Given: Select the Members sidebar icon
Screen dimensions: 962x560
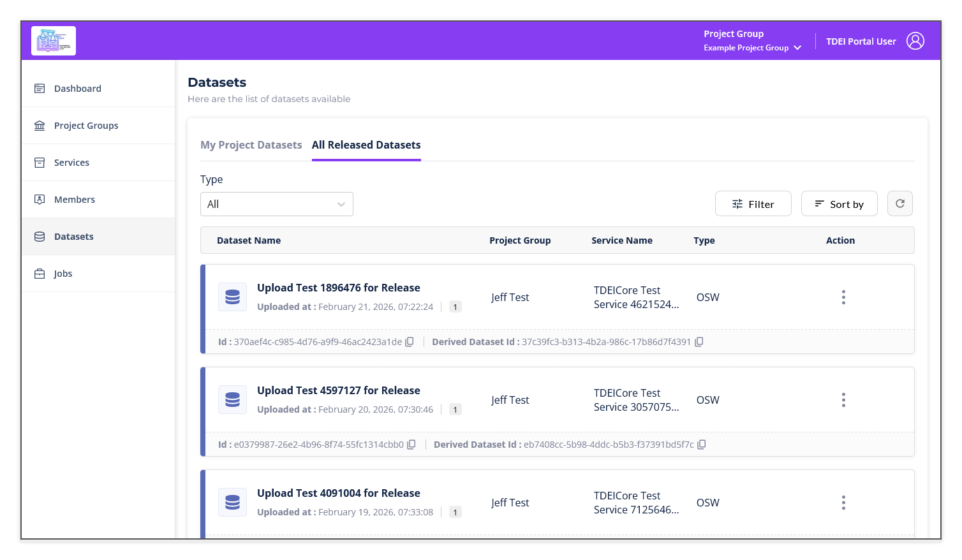Looking at the screenshot, I should 40,199.
